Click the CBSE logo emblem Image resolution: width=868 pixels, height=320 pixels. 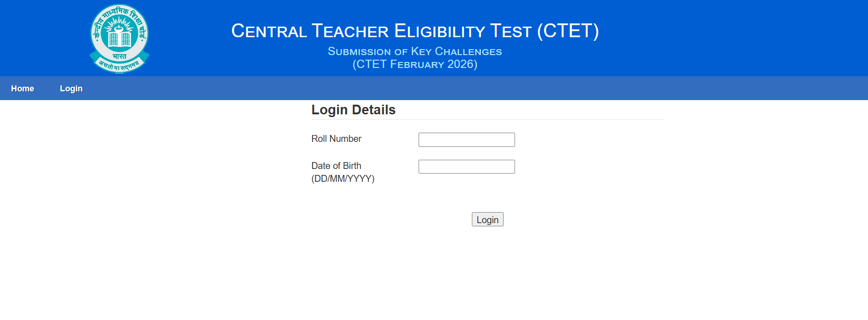click(119, 38)
